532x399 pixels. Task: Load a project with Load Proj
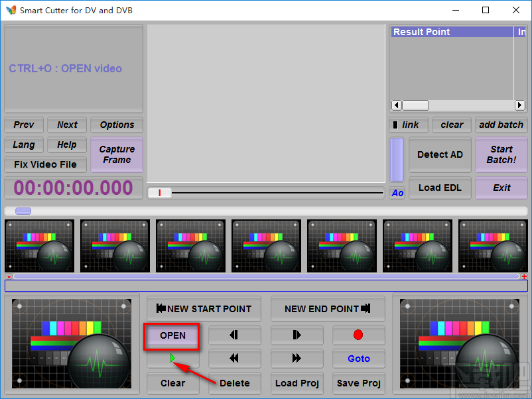tap(297, 383)
